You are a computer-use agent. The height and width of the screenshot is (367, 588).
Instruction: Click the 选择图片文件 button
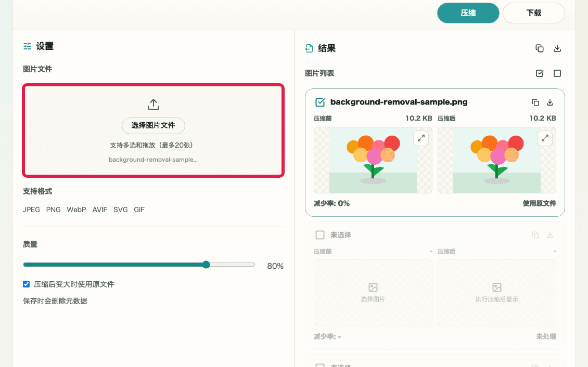click(x=154, y=125)
